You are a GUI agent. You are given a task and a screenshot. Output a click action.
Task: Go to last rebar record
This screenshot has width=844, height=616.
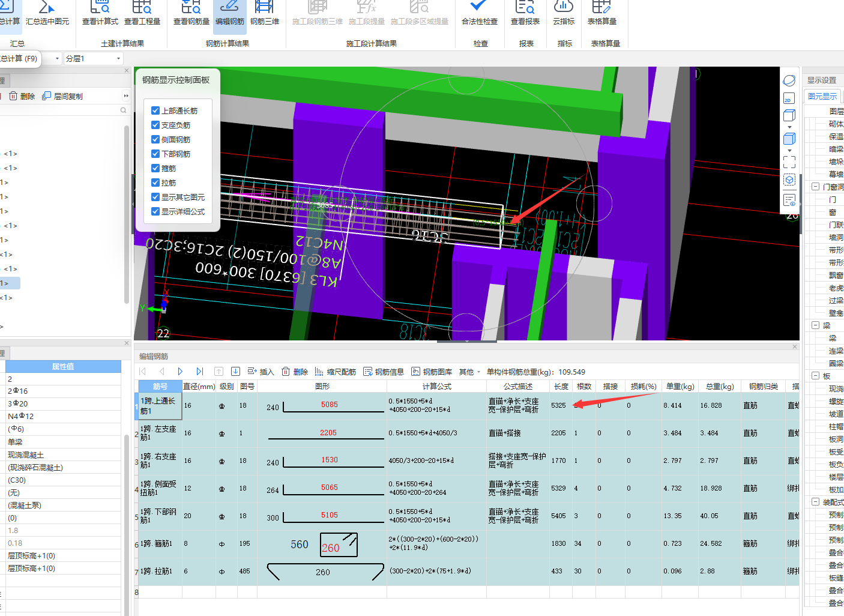point(199,372)
